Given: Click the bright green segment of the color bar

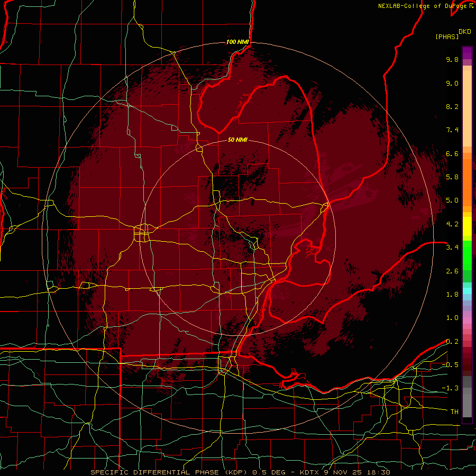Looking at the screenshot, I should [x=467, y=255].
